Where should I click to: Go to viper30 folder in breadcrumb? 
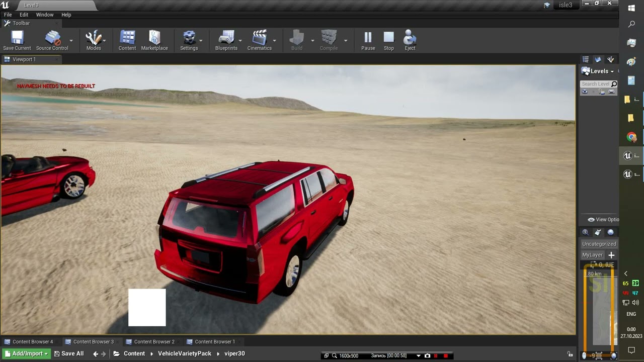[234, 354]
